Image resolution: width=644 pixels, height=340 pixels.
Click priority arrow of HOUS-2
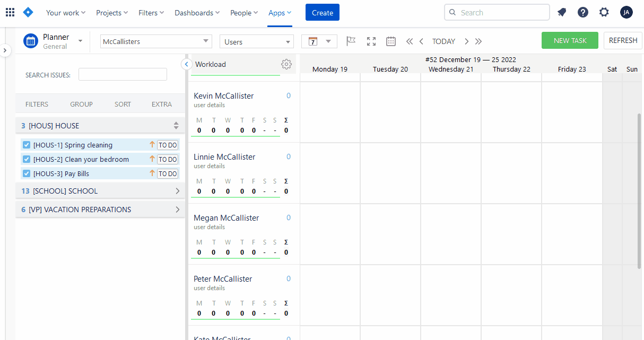152,159
